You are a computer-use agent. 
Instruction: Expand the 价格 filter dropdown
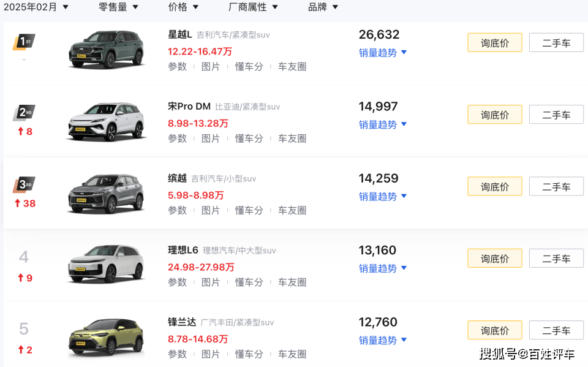[x=183, y=7]
